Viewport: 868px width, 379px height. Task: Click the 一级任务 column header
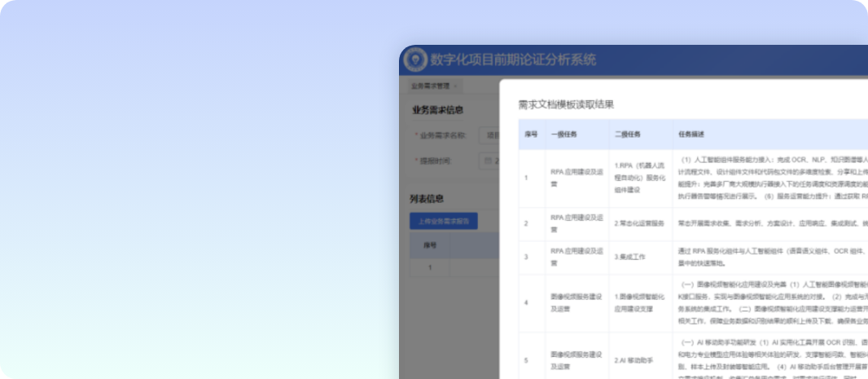(x=563, y=134)
